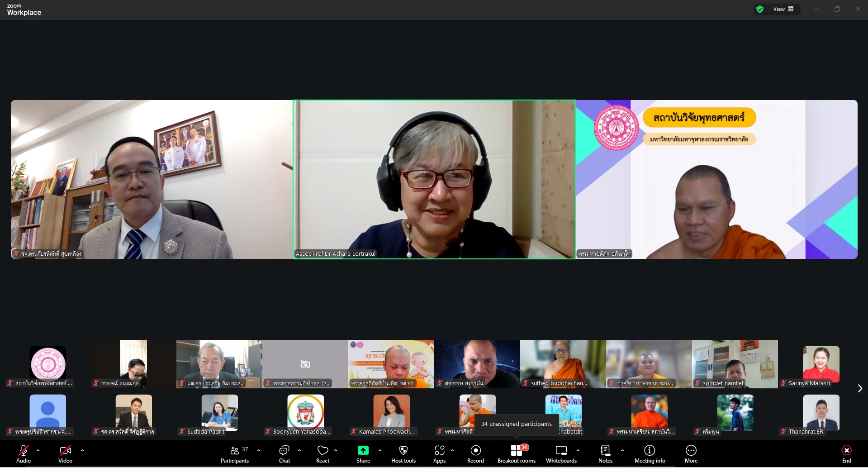Open the Chat panel
Image resolution: width=868 pixels, height=468 pixels.
(284, 454)
